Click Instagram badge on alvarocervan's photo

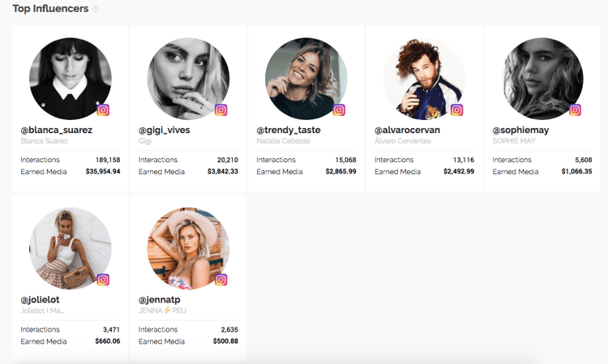coord(456,110)
